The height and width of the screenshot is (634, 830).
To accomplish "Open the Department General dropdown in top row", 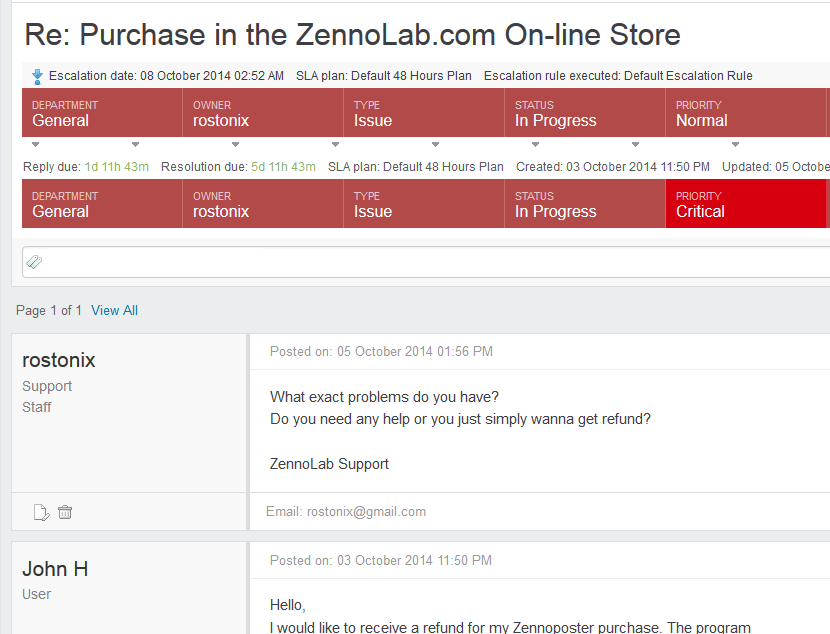I will [x=102, y=113].
